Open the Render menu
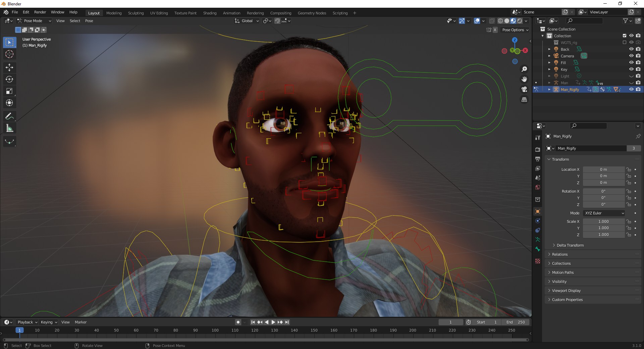Screen dimensions: 644x349 pyautogui.click(x=40, y=12)
